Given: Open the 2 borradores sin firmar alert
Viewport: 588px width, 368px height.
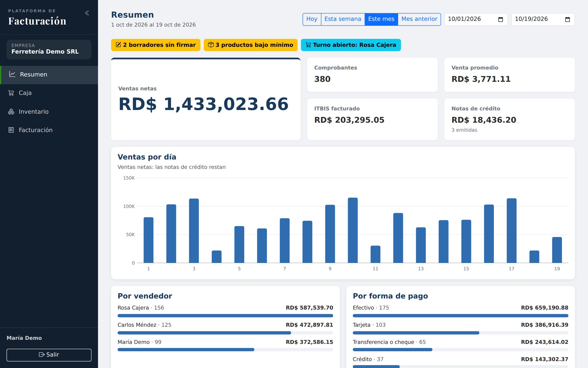Looking at the screenshot, I should tap(156, 45).
